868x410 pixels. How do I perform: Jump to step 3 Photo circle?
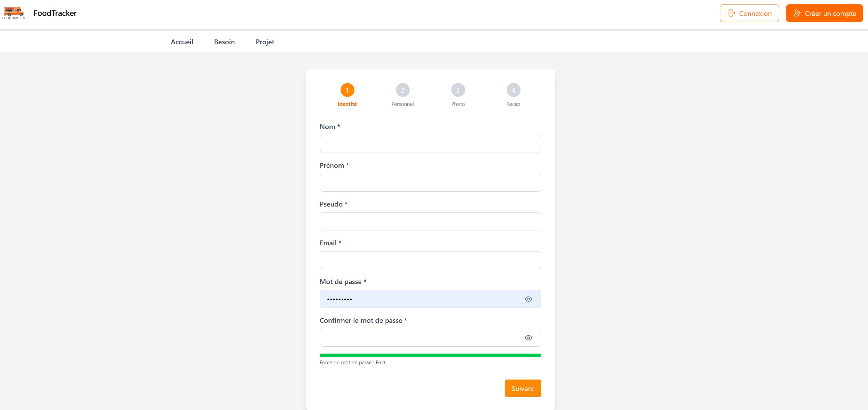pyautogui.click(x=458, y=90)
